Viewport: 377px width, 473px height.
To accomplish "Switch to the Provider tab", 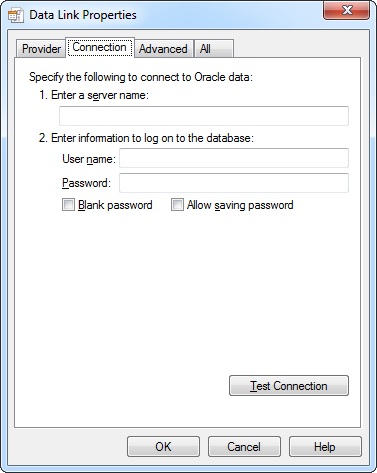I will click(41, 49).
